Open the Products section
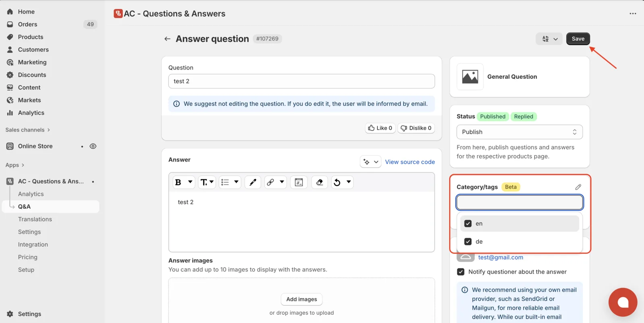Screen dimensions: 644x323 click(31, 37)
